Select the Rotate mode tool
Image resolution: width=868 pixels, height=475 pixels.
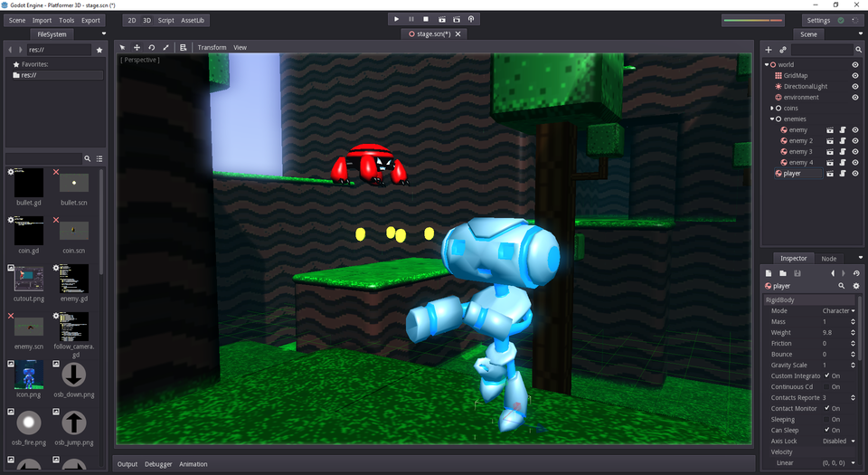click(151, 47)
